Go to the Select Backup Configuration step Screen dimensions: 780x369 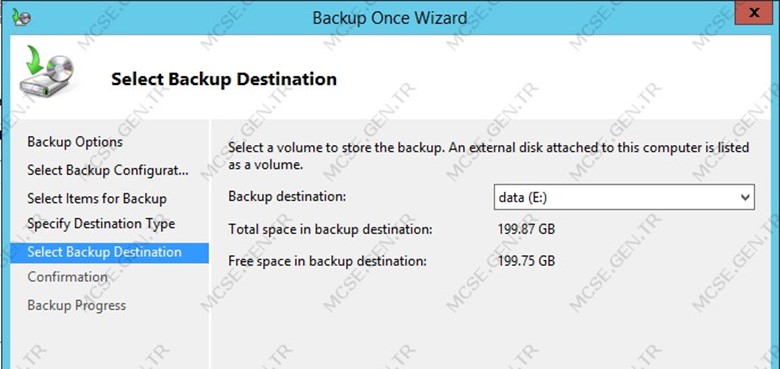click(108, 171)
